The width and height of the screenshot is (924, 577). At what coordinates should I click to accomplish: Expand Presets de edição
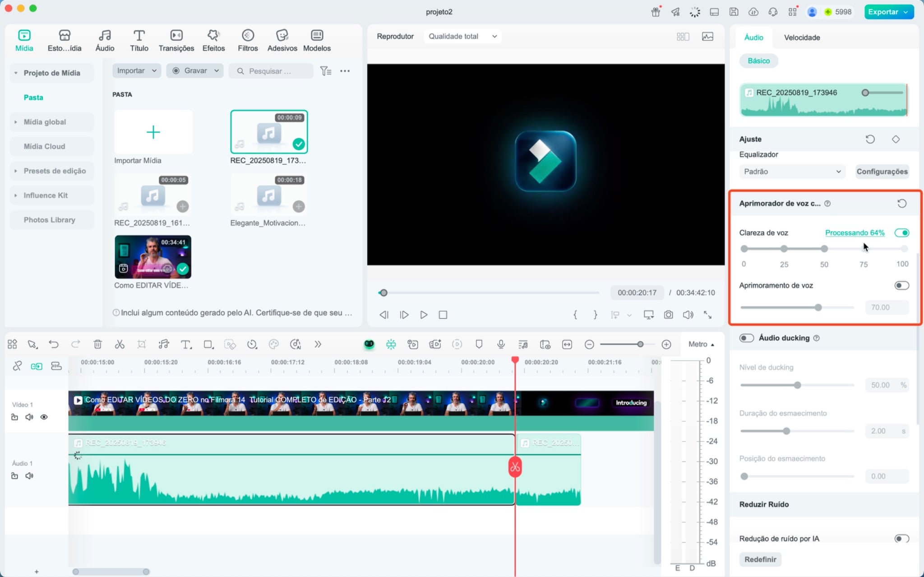pyautogui.click(x=16, y=171)
